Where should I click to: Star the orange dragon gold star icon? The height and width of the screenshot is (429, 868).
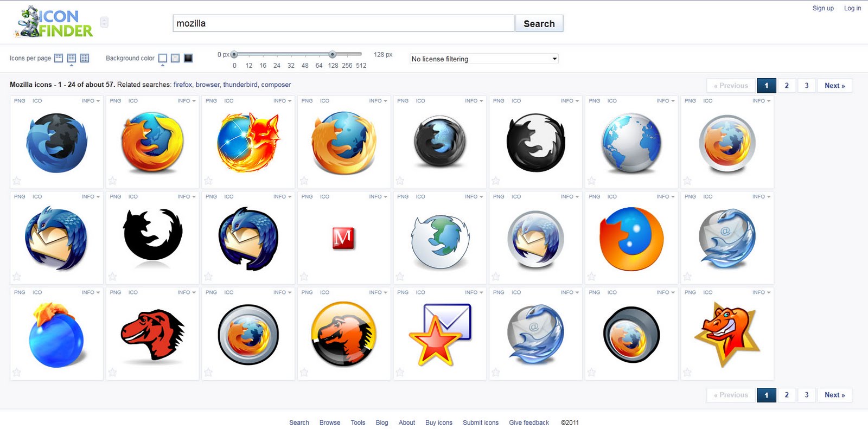(x=687, y=372)
